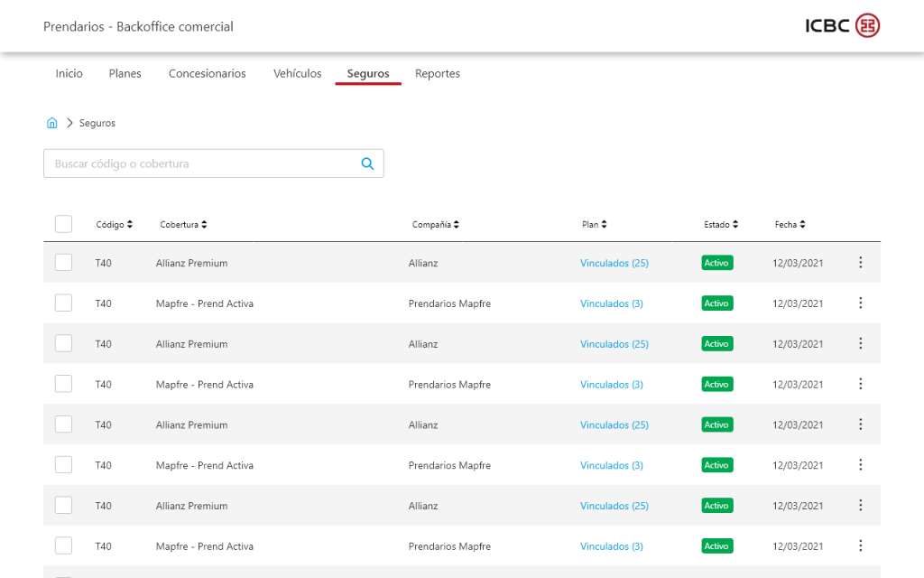The width and height of the screenshot is (924, 578).
Task: Open three-dot menu of third Mapfre row
Action: 860,465
